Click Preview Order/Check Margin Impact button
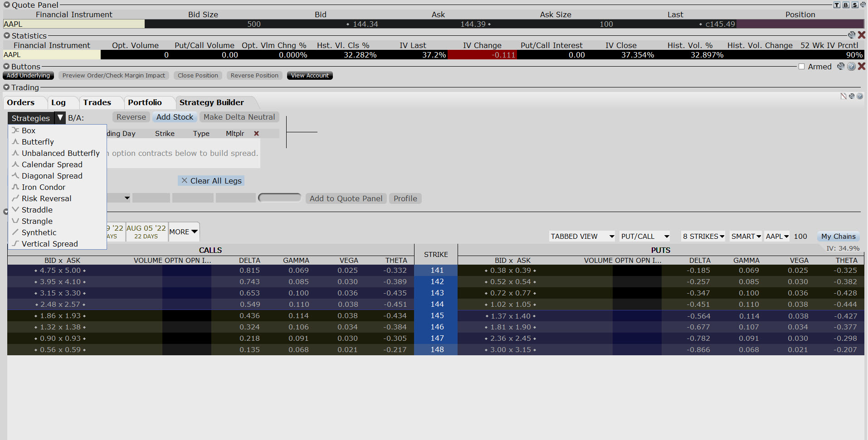868x440 pixels. coord(114,75)
